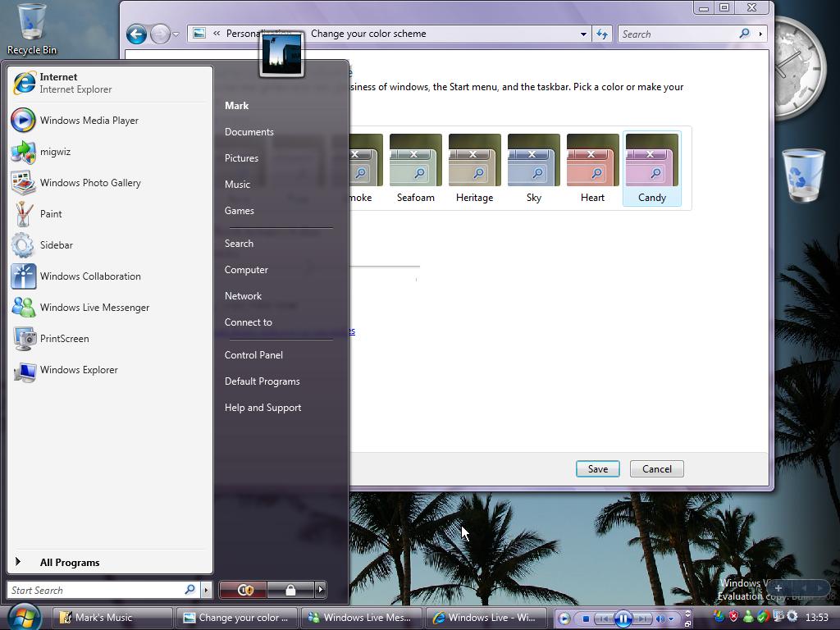840x630 pixels.
Task: Save the color scheme changes
Action: click(597, 468)
